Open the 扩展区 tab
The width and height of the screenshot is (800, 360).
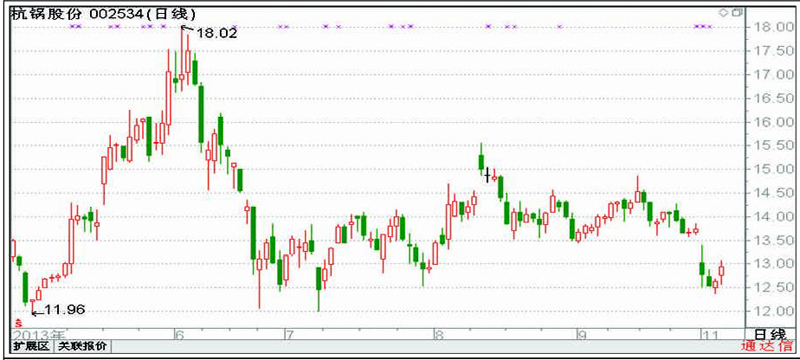31,347
